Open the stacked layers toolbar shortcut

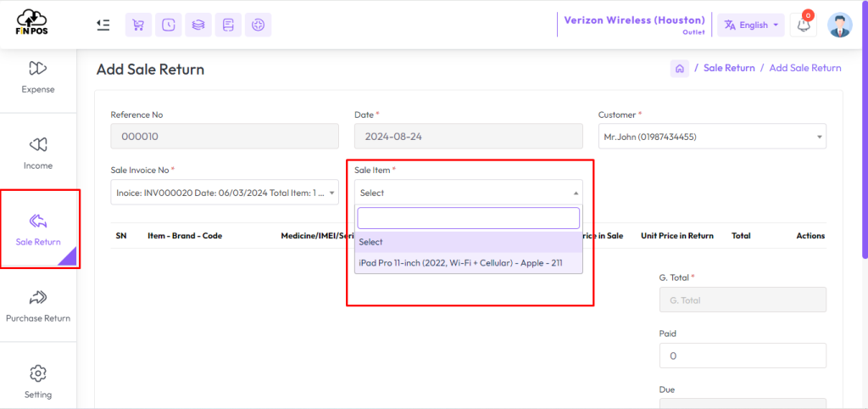(198, 25)
